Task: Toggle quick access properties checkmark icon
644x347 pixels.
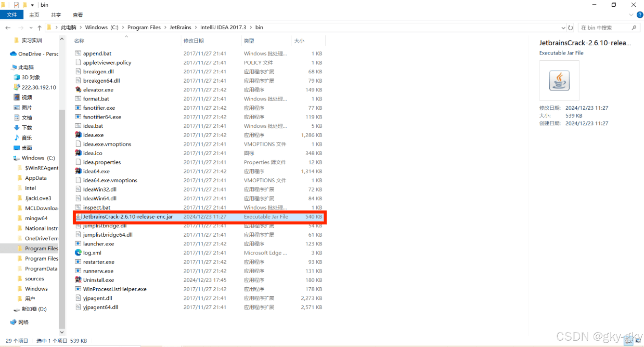Action: coord(16,5)
